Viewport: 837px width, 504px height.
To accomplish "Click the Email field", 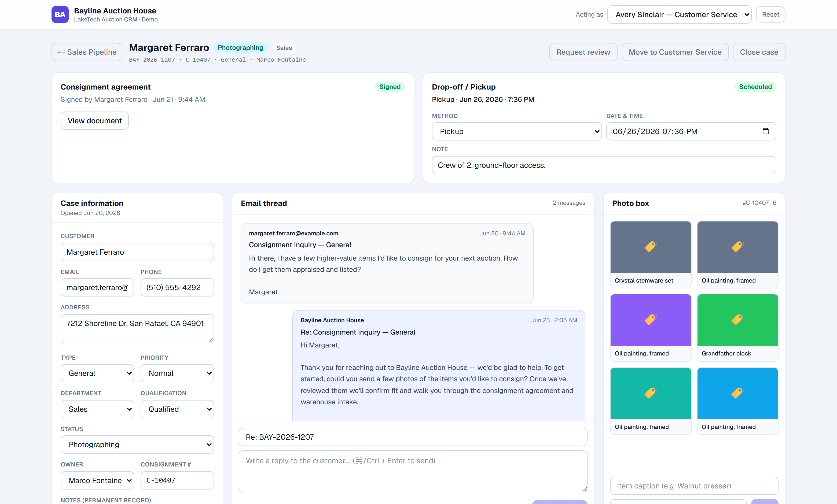I will click(x=97, y=287).
